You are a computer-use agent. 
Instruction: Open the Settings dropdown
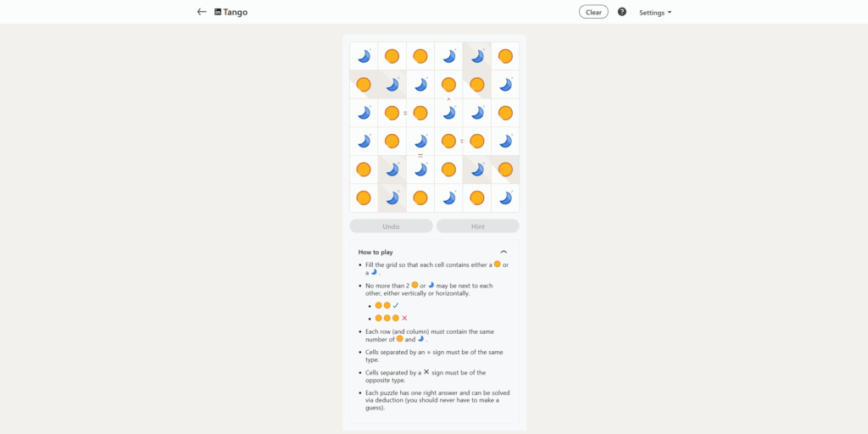pyautogui.click(x=654, y=13)
